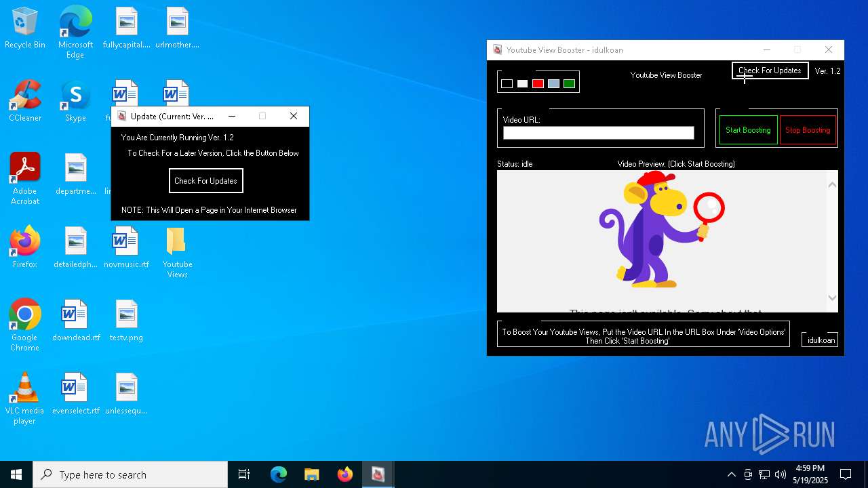This screenshot has height=488, width=868.
Task: Launch Microsoft Edge from desktop shortcut
Action: click(x=75, y=33)
